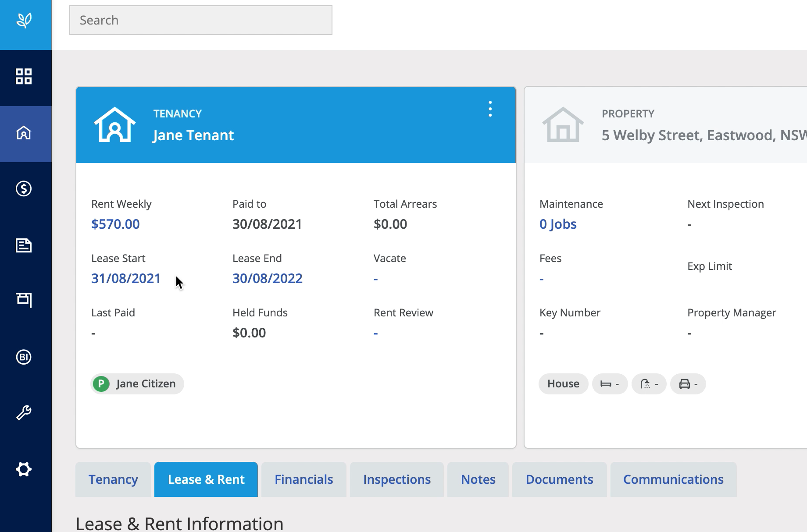Select the tenancy house icon in sidebar
The image size is (807, 532).
tap(24, 133)
